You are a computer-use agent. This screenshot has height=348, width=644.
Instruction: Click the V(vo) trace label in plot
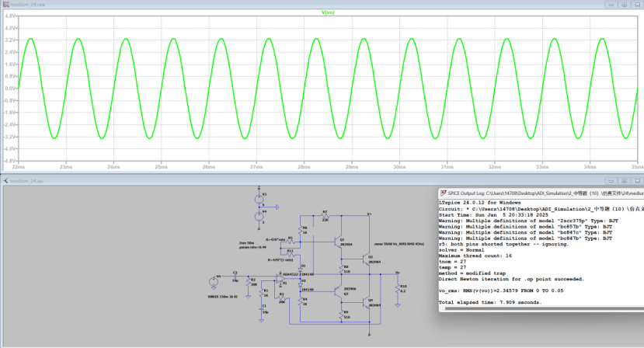[328, 12]
